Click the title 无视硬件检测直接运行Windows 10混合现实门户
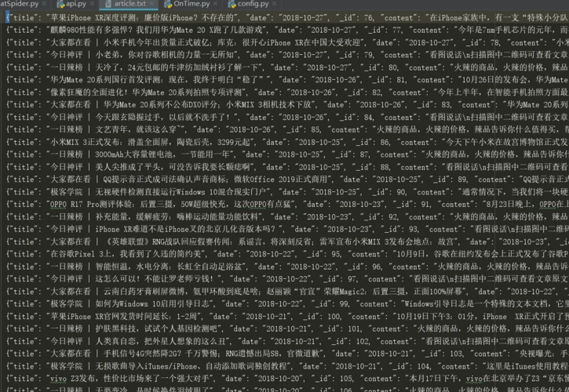569x392 pixels. tap(181, 192)
